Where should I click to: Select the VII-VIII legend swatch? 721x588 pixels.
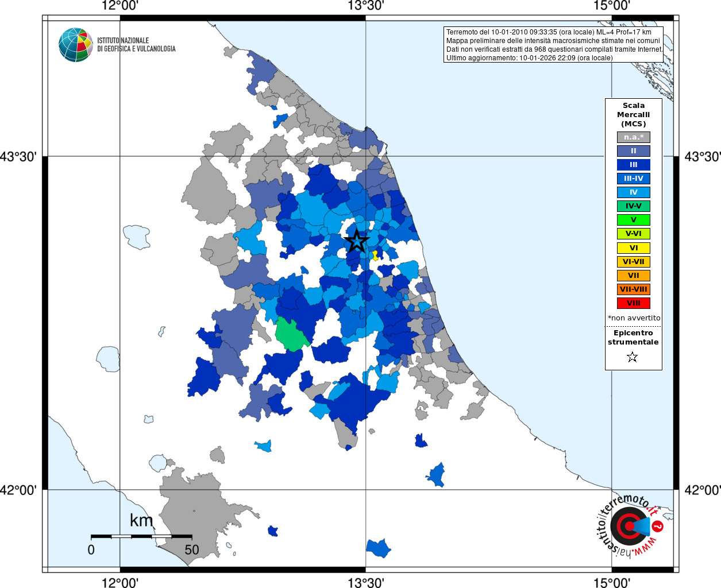coord(634,289)
